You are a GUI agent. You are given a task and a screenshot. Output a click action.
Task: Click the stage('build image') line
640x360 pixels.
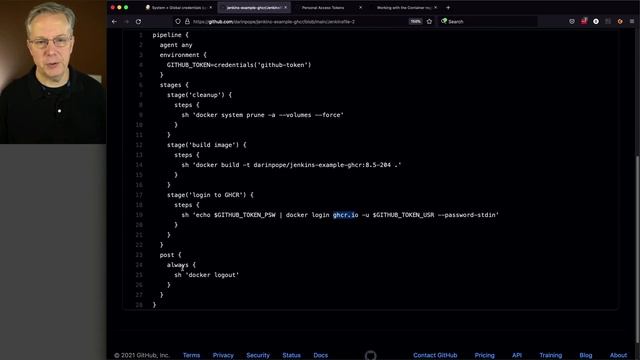[207, 145]
